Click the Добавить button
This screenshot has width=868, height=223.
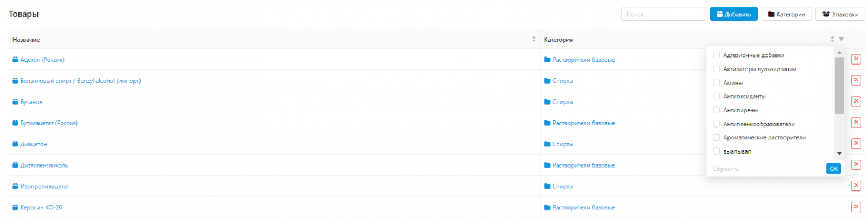point(733,14)
